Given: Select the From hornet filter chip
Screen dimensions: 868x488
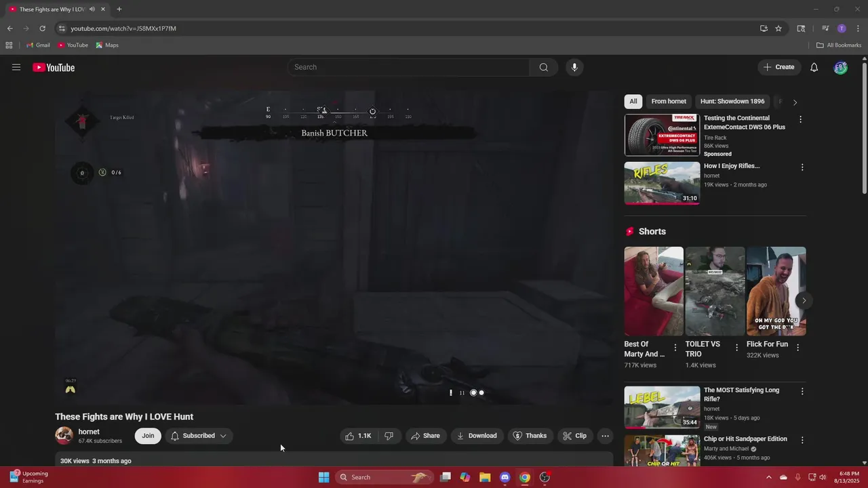Looking at the screenshot, I should coord(669,102).
